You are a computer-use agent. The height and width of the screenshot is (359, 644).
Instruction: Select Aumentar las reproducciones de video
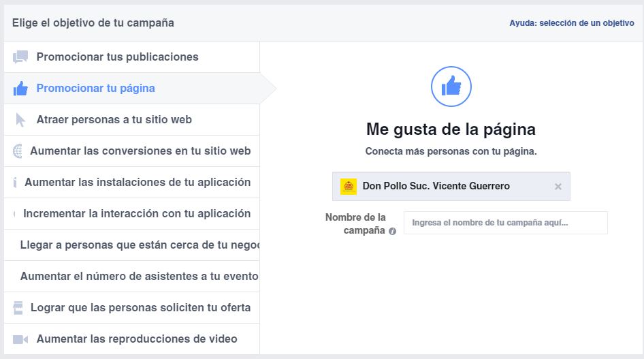coord(132,339)
